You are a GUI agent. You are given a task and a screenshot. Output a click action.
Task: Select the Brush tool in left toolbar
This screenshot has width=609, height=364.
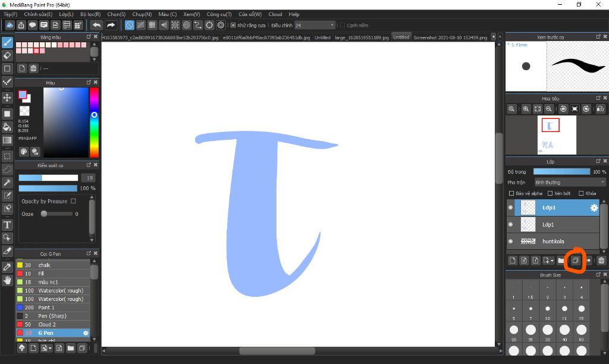pos(7,42)
